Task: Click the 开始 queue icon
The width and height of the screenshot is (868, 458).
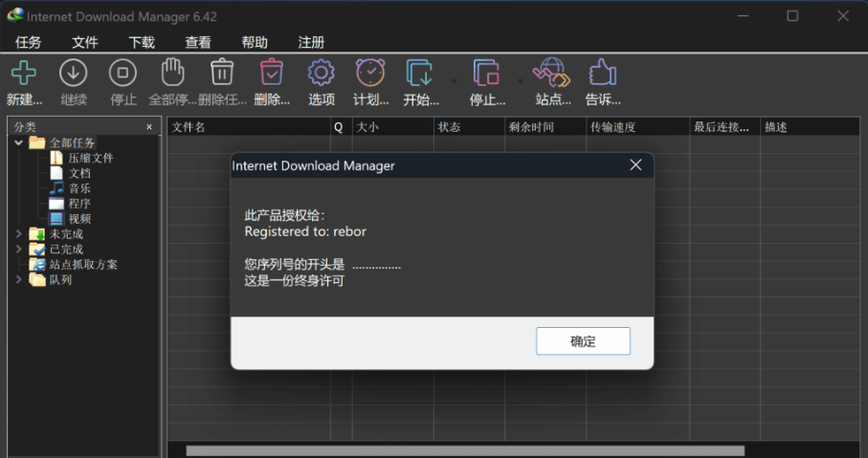Action: click(419, 73)
